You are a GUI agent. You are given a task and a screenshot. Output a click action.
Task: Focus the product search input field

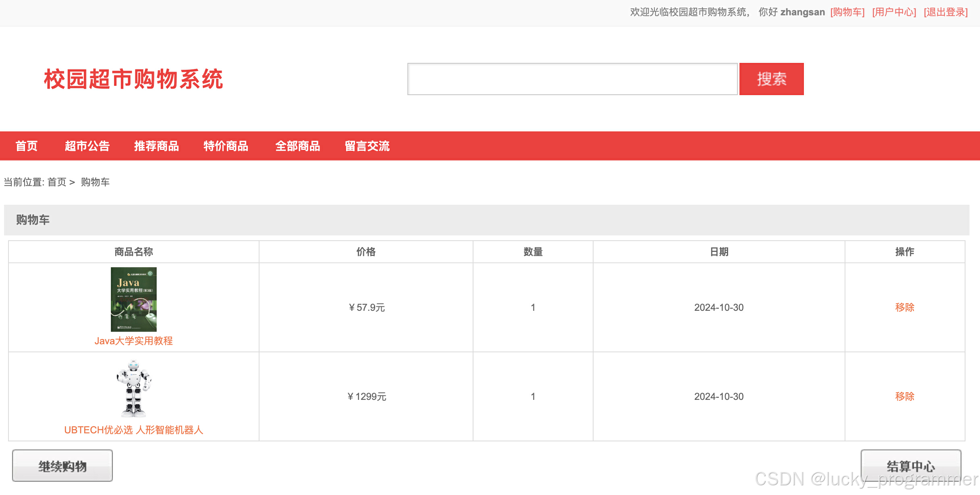coord(572,79)
